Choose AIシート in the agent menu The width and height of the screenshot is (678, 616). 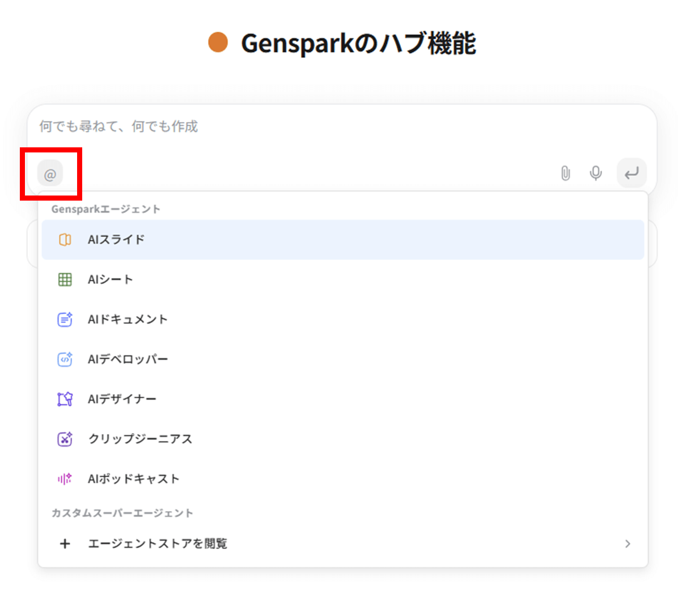(111, 279)
